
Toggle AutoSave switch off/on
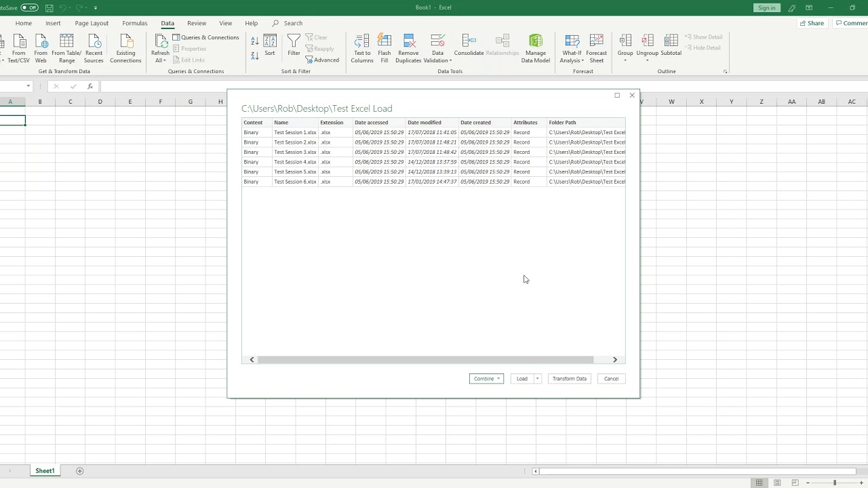29,7
